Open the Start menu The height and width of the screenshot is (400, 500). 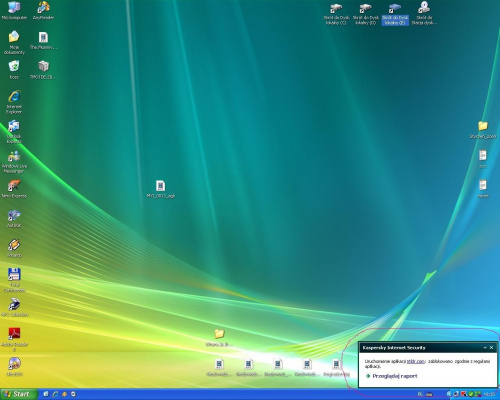coord(17,394)
